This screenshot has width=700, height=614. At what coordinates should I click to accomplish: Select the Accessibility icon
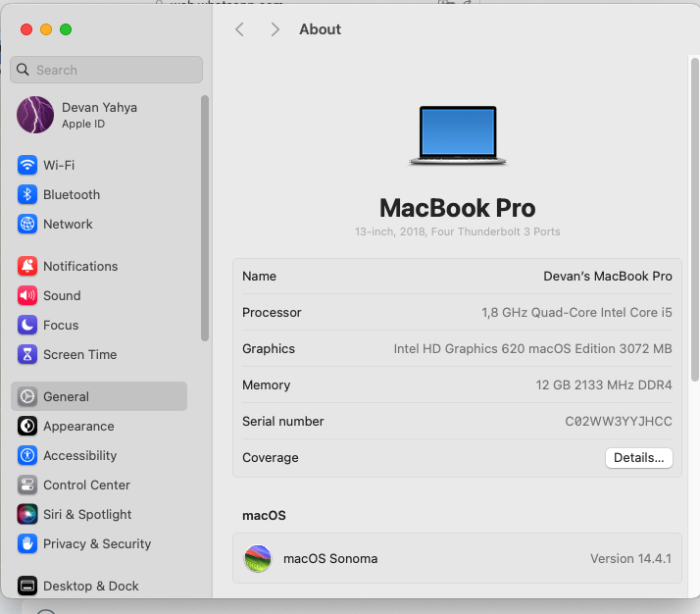tap(27, 455)
